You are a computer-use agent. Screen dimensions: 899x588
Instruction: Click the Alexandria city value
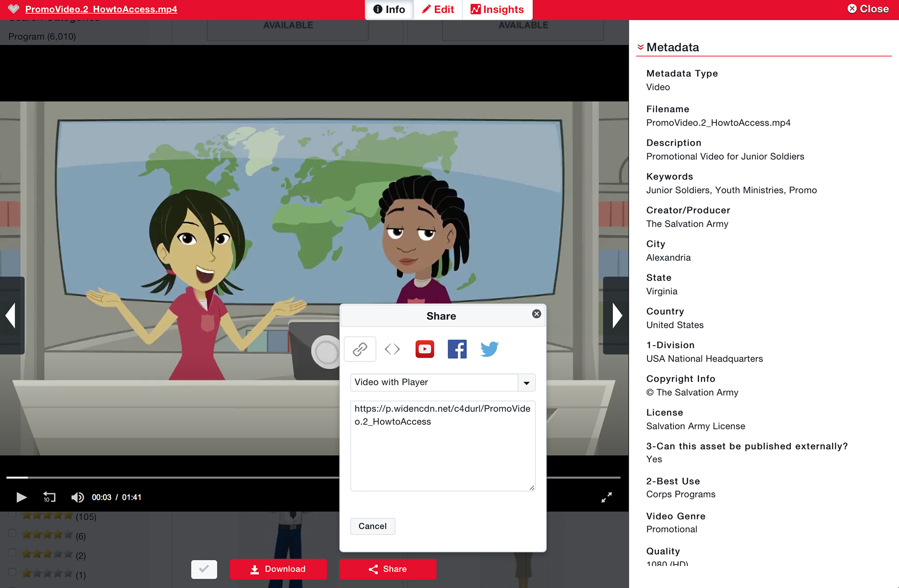668,257
